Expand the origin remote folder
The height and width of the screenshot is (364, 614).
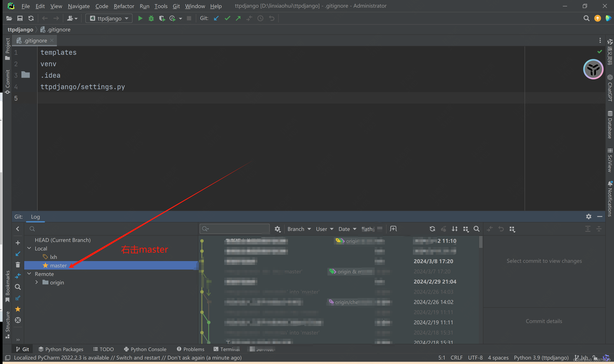(37, 282)
